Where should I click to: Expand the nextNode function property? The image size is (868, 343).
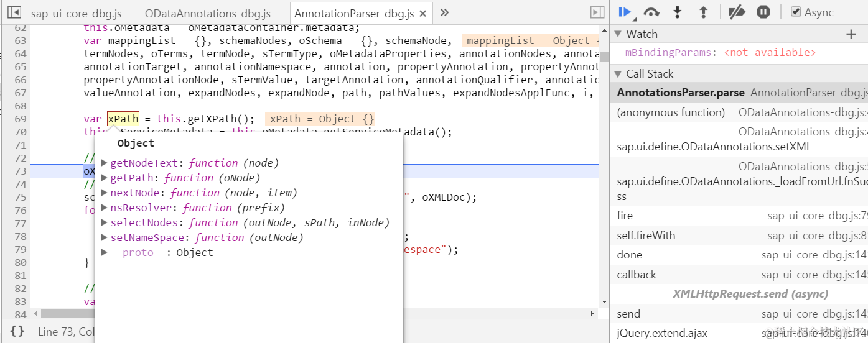click(x=105, y=193)
